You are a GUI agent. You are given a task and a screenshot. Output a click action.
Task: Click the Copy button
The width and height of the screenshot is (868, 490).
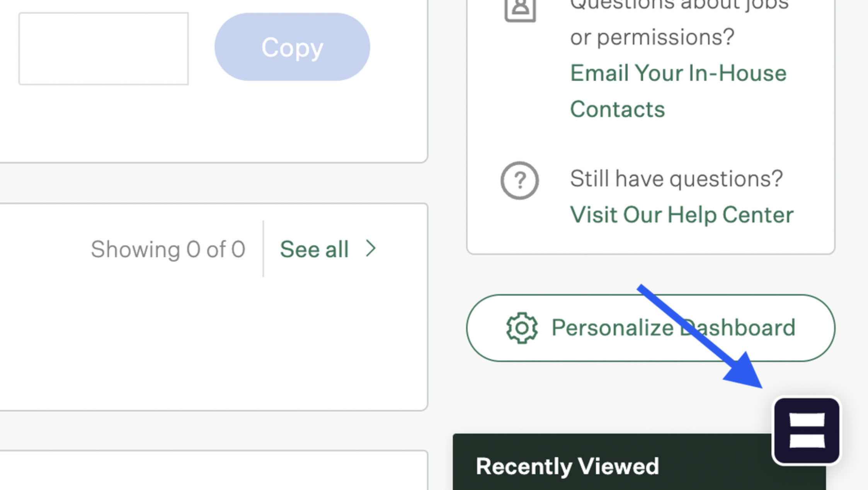[292, 47]
